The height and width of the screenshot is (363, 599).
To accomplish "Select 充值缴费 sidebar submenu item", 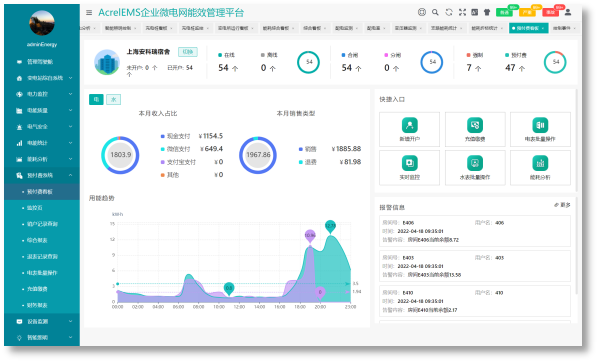I will 42,289.
